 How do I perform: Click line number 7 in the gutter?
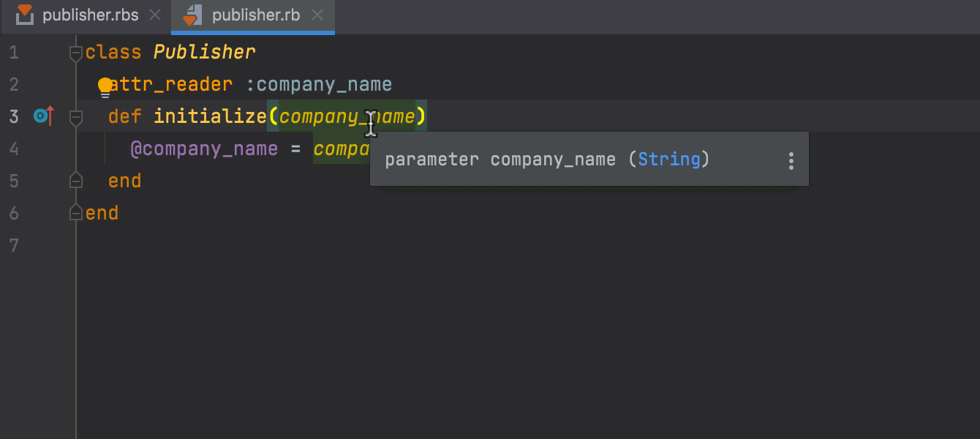pos(14,245)
